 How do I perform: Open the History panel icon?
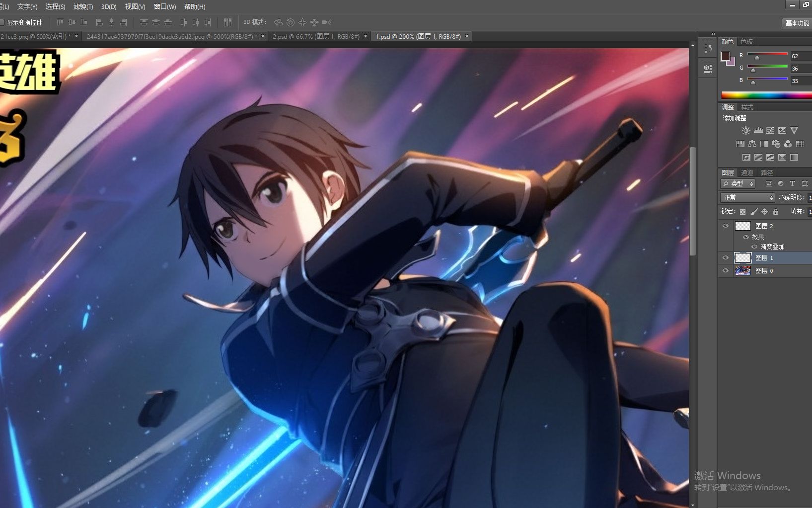(708, 49)
